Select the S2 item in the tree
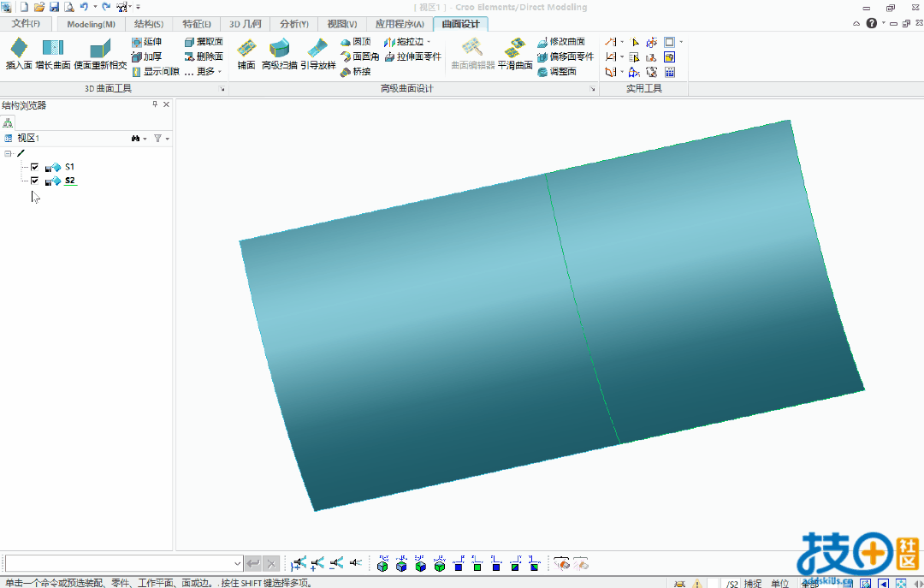 70,181
